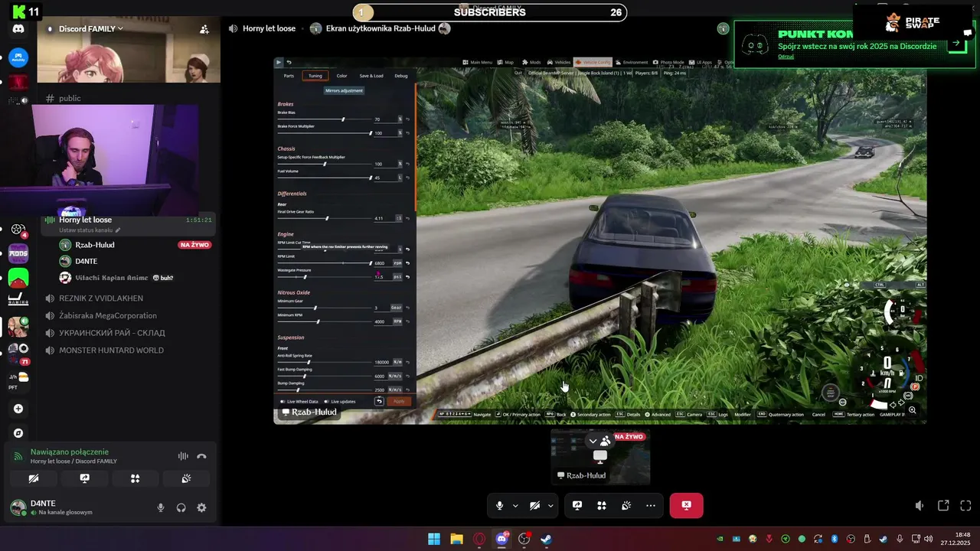Start an activity from voice panel
Image resolution: width=980 pixels, height=551 pixels.
pos(135,478)
